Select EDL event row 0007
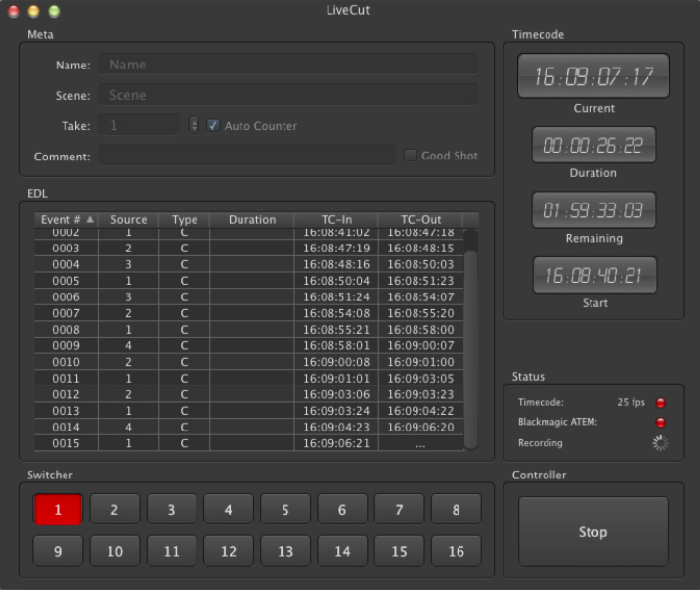Image resolution: width=700 pixels, height=590 pixels. (249, 313)
